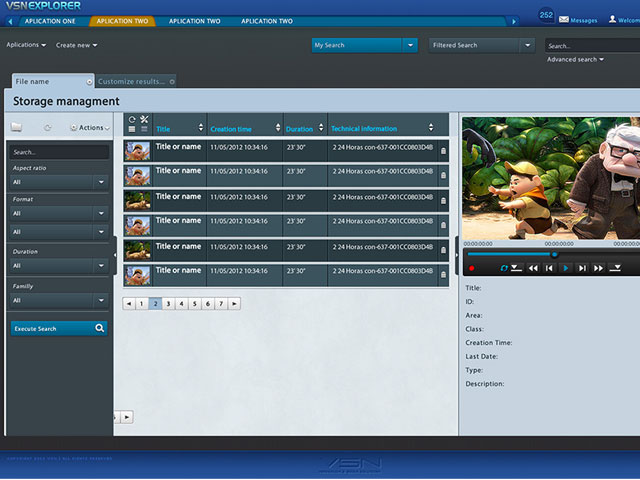Go to results page 3

click(x=168, y=304)
